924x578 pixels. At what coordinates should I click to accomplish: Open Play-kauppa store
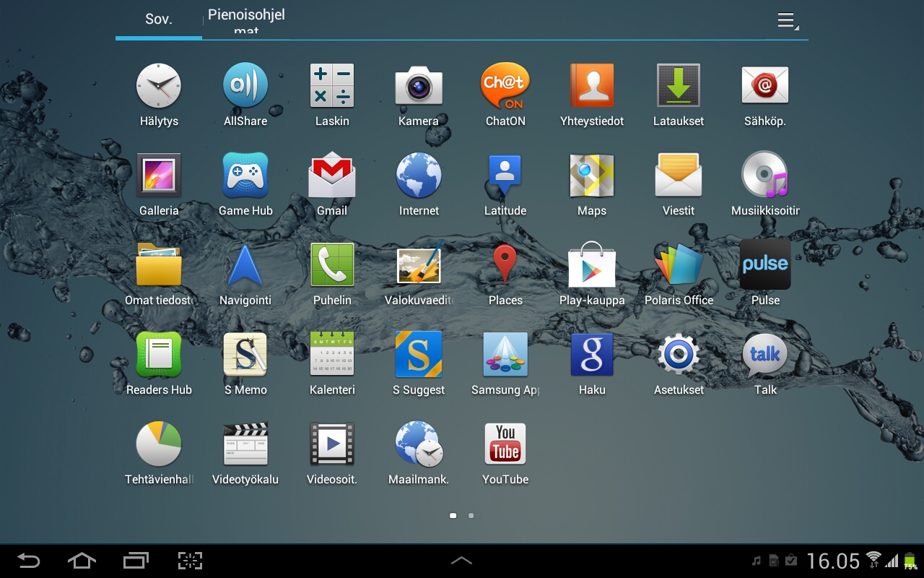coord(592,265)
